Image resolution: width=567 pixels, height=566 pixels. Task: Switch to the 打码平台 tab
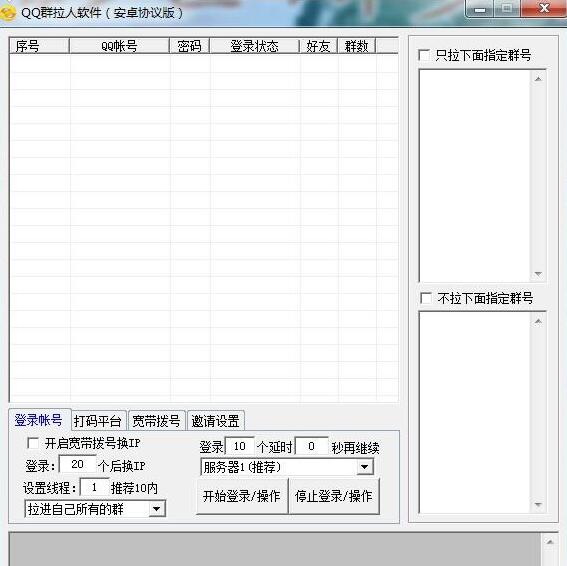point(98,421)
